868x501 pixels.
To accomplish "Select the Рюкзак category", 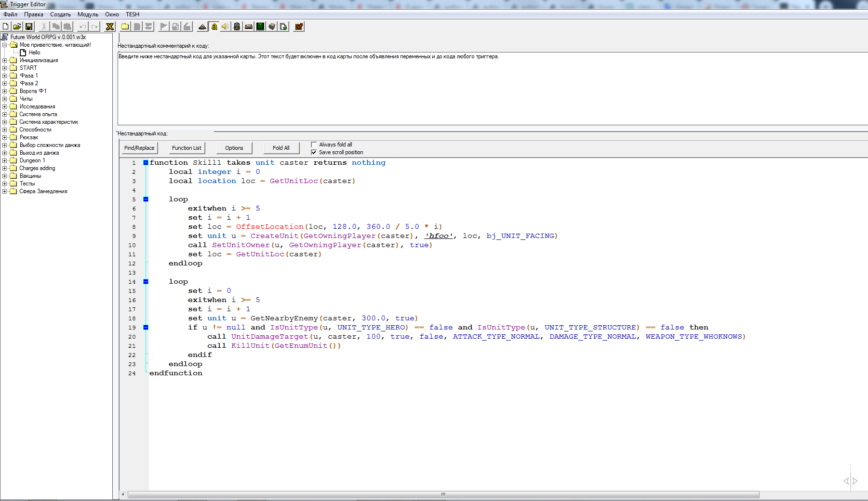I will tap(29, 137).
